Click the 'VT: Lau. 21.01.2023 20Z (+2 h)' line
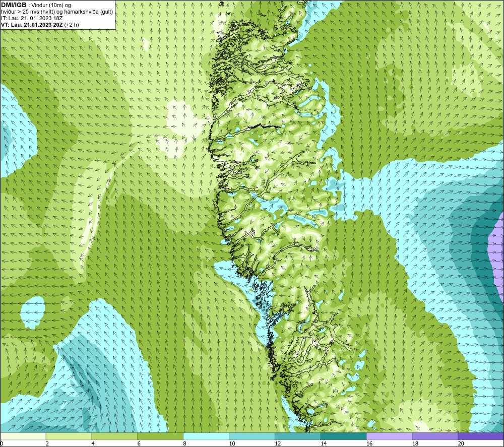The height and width of the screenshot is (447, 504). coord(40,25)
